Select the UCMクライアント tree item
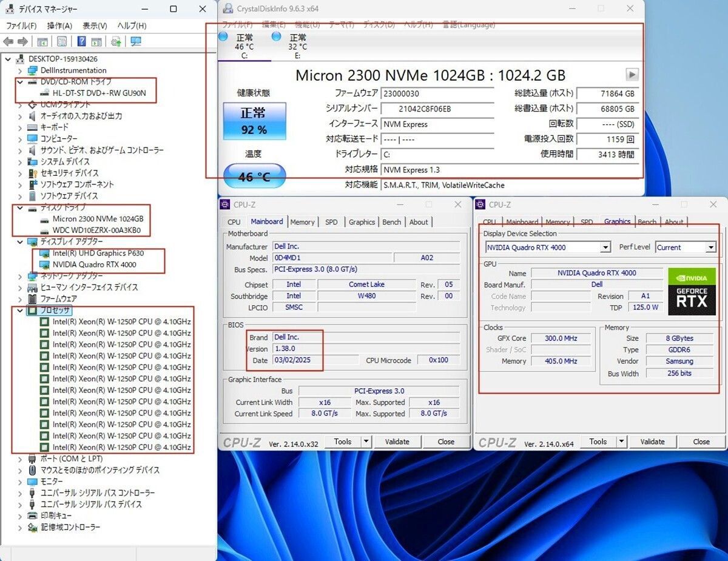 point(66,104)
